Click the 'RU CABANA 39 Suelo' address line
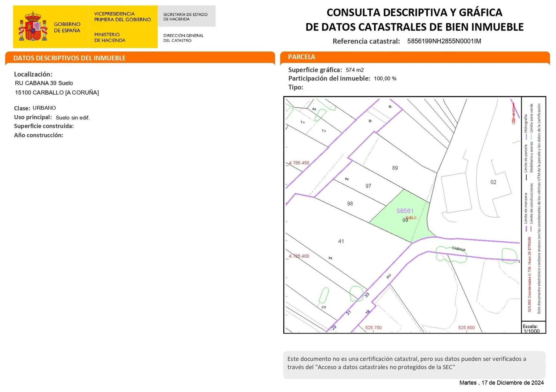Screen dimensions: 556x392 [x=44, y=83]
